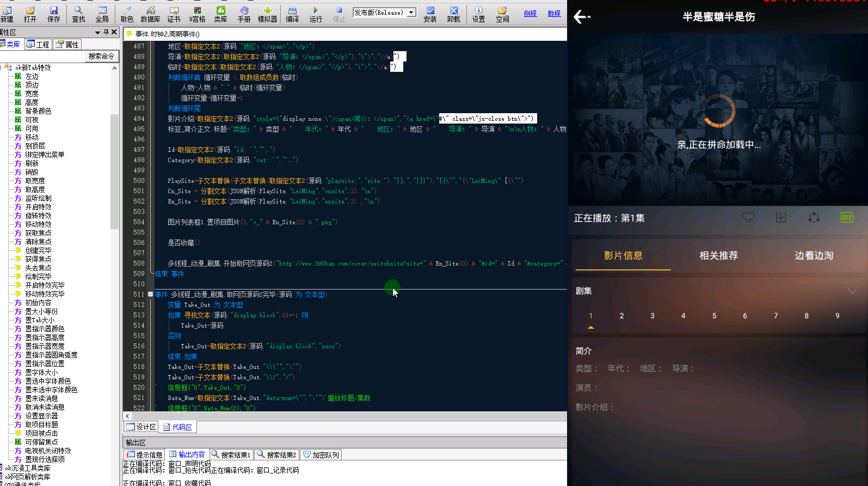Select the 取色 color picker tool

click(127, 14)
